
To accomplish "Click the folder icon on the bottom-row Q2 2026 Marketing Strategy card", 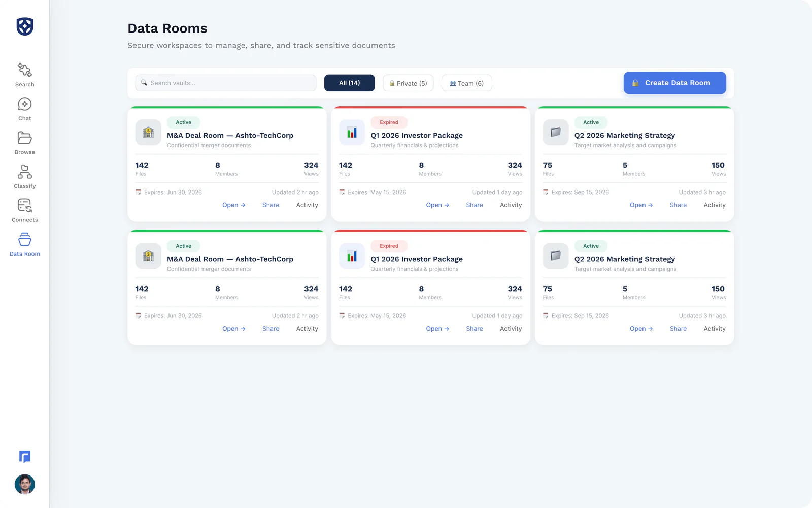I will tap(556, 256).
